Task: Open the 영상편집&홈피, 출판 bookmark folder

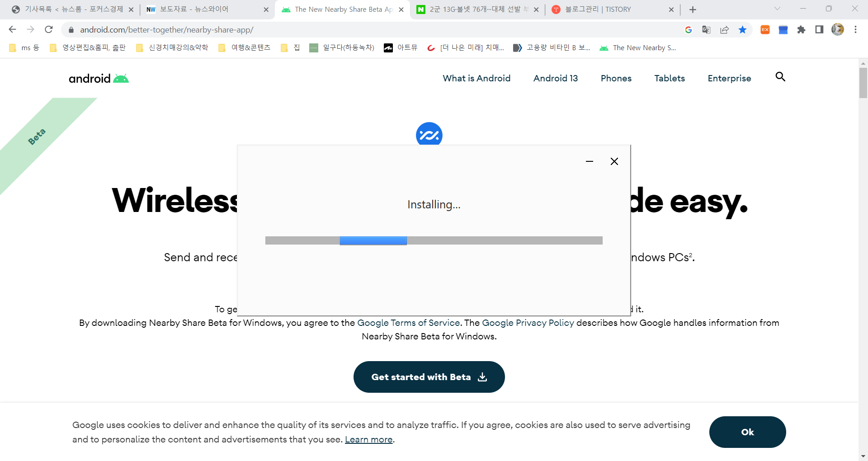Action: pyautogui.click(x=88, y=48)
